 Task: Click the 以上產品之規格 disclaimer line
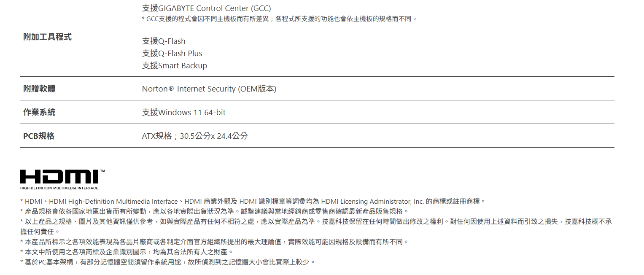(315, 221)
